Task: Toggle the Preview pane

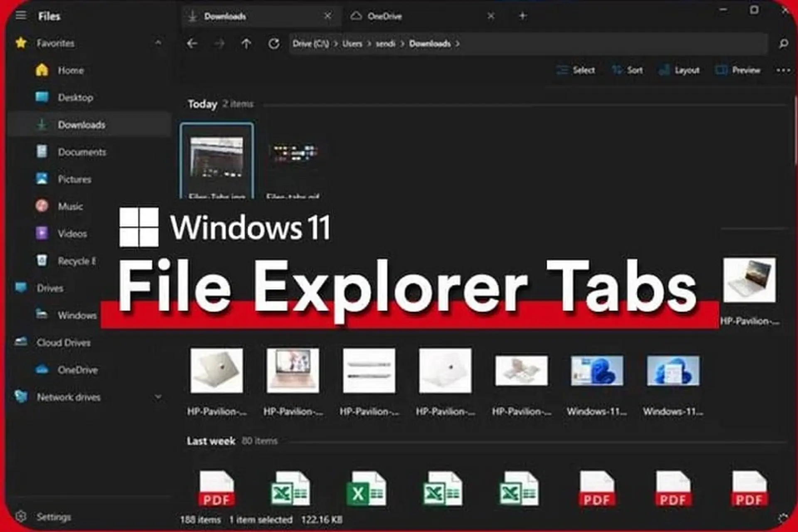Action: (738, 70)
